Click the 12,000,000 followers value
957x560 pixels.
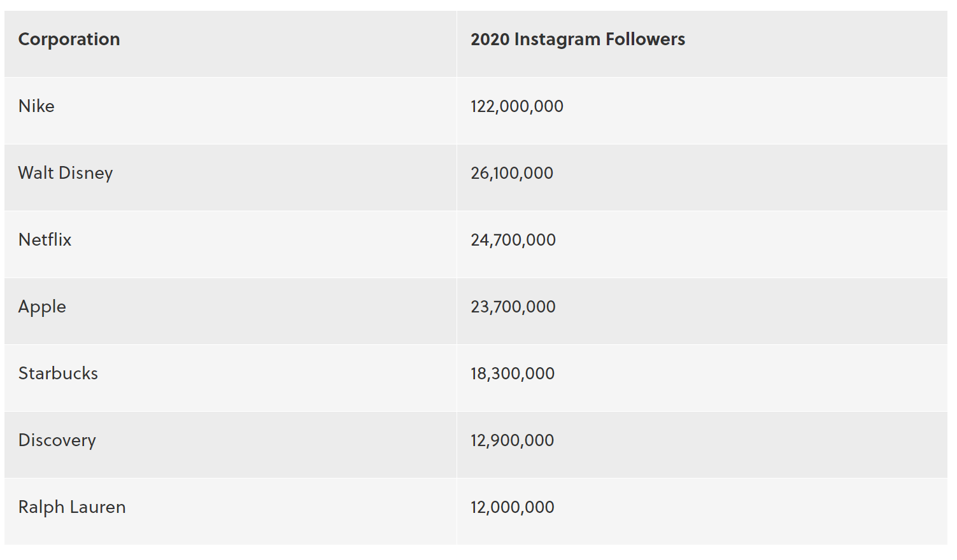(x=512, y=507)
